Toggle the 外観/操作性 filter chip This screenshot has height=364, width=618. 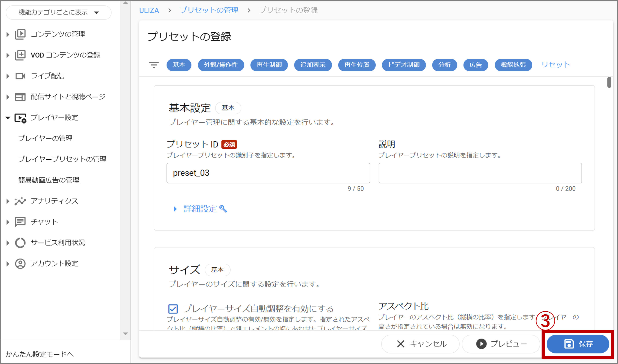(221, 65)
